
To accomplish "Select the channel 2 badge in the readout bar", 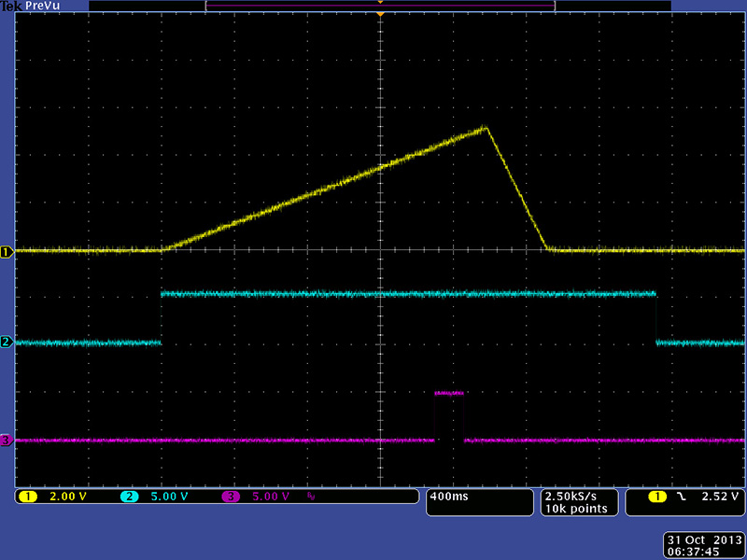I will (130, 497).
